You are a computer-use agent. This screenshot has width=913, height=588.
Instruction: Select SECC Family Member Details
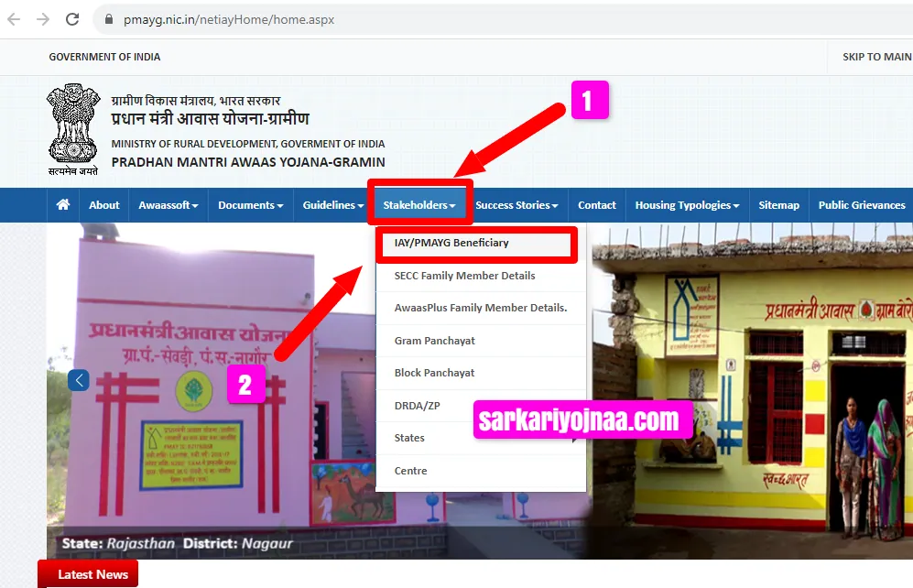[x=481, y=276]
